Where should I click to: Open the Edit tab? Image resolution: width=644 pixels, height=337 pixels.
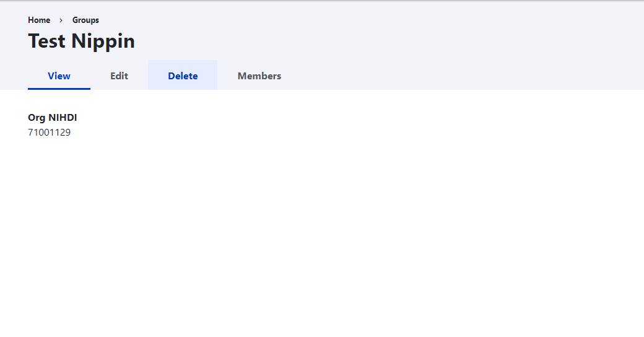pyautogui.click(x=119, y=76)
